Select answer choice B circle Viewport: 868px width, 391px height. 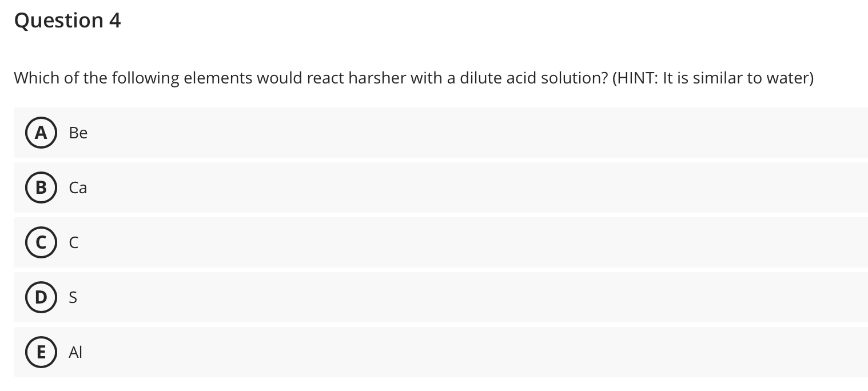tap(41, 187)
